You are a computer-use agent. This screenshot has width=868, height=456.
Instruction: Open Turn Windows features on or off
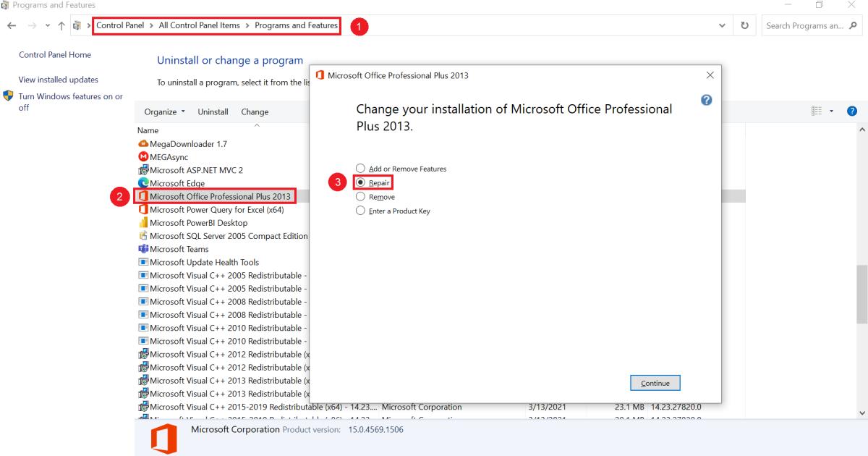click(71, 102)
